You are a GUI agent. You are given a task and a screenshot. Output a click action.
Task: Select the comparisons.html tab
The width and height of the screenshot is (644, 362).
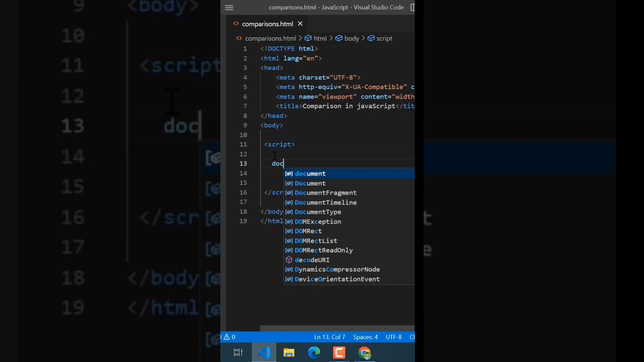tap(267, 24)
